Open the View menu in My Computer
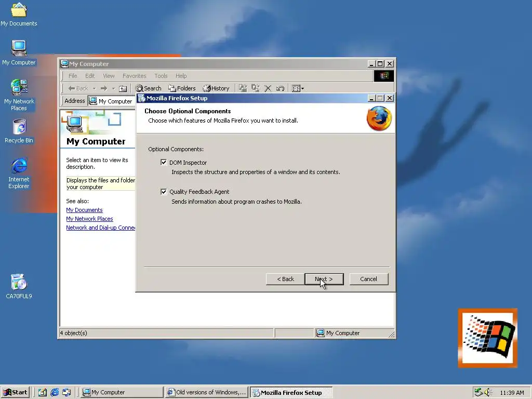Screen dimensions: 532x399 tap(109, 76)
